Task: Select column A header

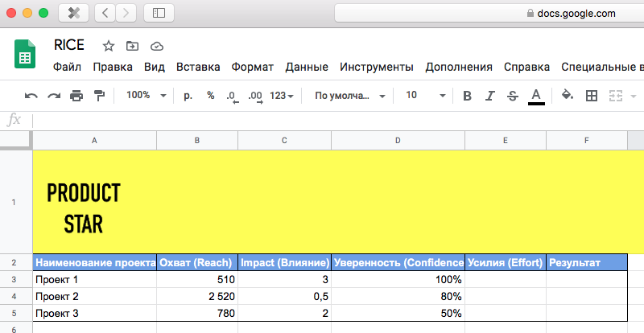Action: pyautogui.click(x=94, y=141)
